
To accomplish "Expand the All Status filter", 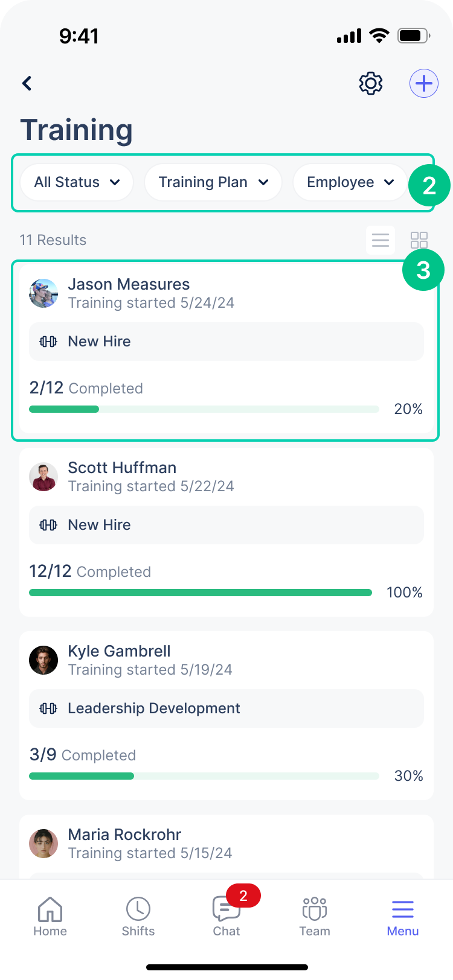I will point(77,182).
